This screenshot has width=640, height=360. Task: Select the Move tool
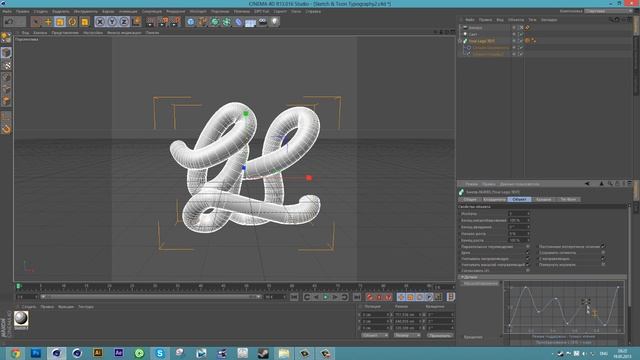pyautogui.click(x=48, y=21)
